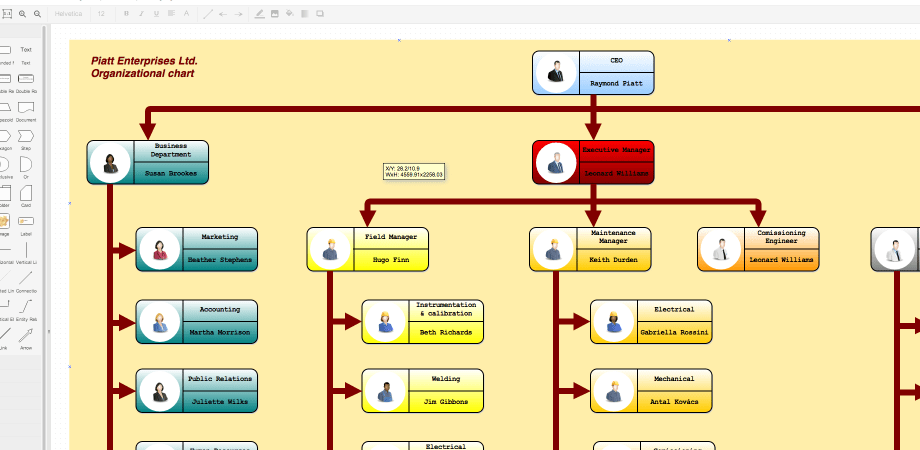Click the zoom in magnifier icon
The height and width of the screenshot is (450, 920).
click(x=22, y=13)
